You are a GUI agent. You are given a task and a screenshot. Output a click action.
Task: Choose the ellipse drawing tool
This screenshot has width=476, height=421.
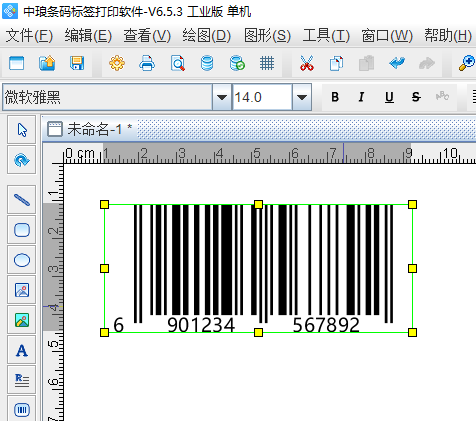point(22,260)
